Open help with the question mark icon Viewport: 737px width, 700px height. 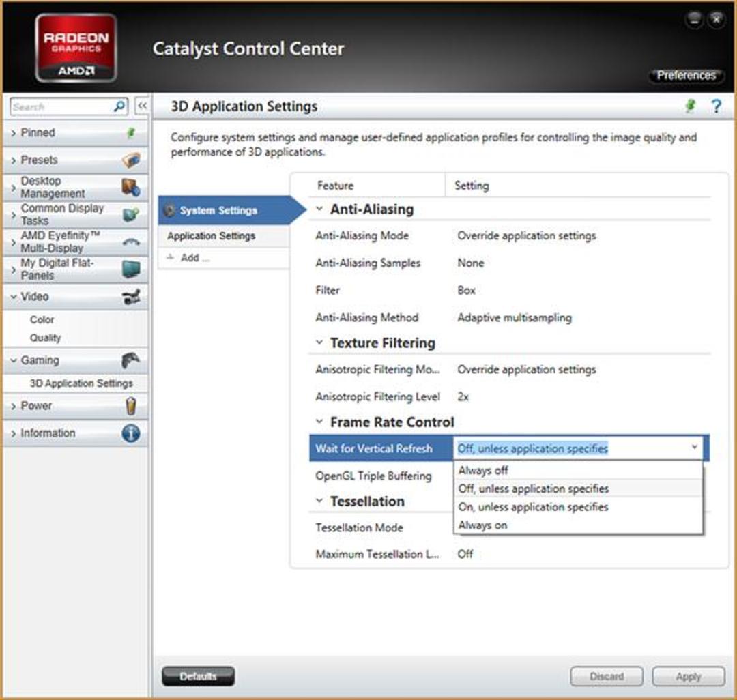[717, 106]
